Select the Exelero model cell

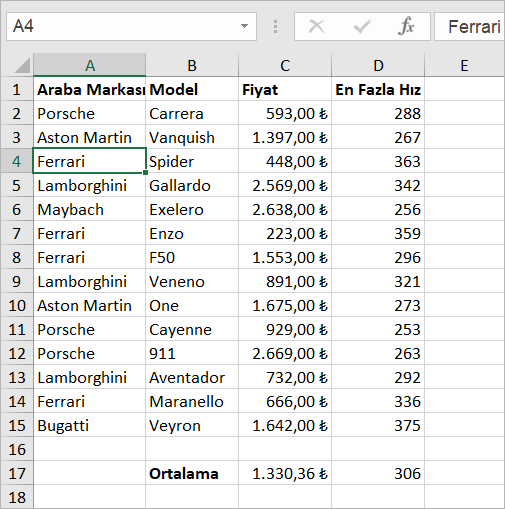[192, 209]
